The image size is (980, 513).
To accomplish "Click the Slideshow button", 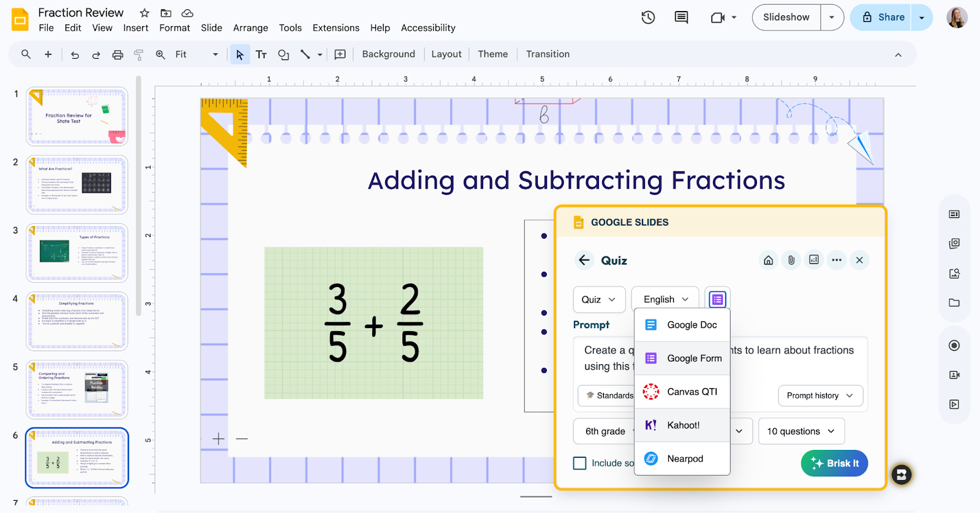I will click(786, 18).
